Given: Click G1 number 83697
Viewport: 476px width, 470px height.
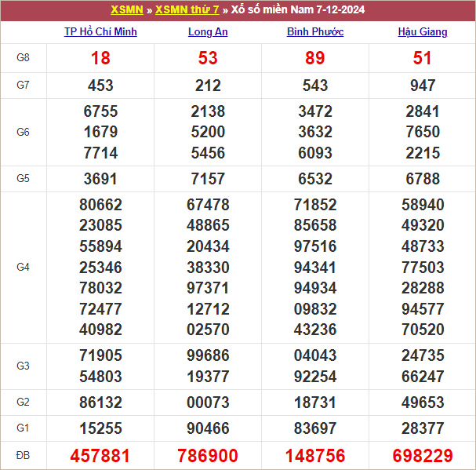Looking at the screenshot, I should pyautogui.click(x=315, y=428).
